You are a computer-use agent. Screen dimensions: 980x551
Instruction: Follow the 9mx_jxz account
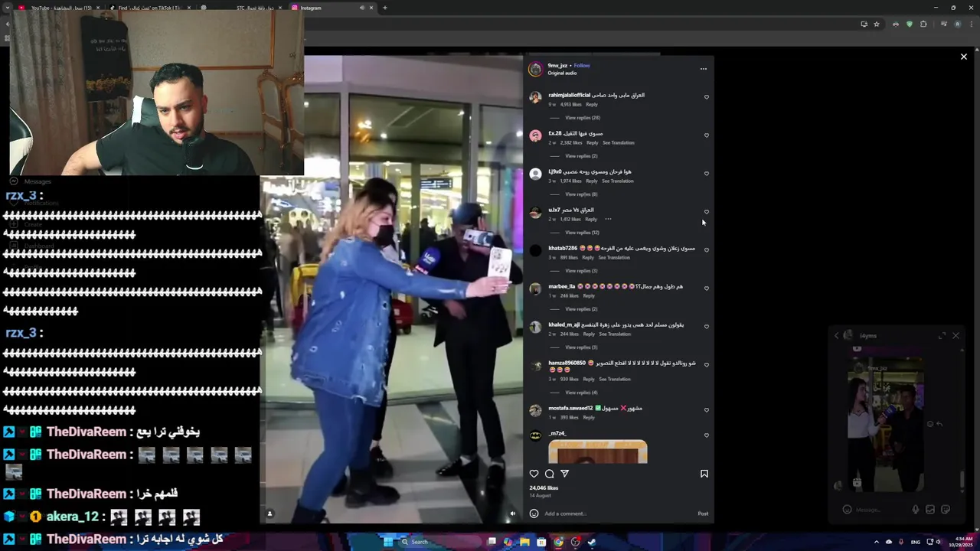(582, 66)
